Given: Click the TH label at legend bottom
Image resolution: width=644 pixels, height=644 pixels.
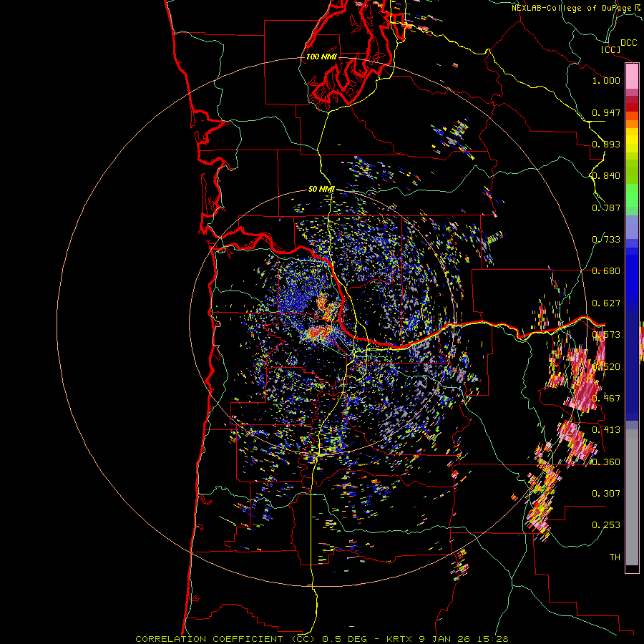Looking at the screenshot, I should pos(615,557).
